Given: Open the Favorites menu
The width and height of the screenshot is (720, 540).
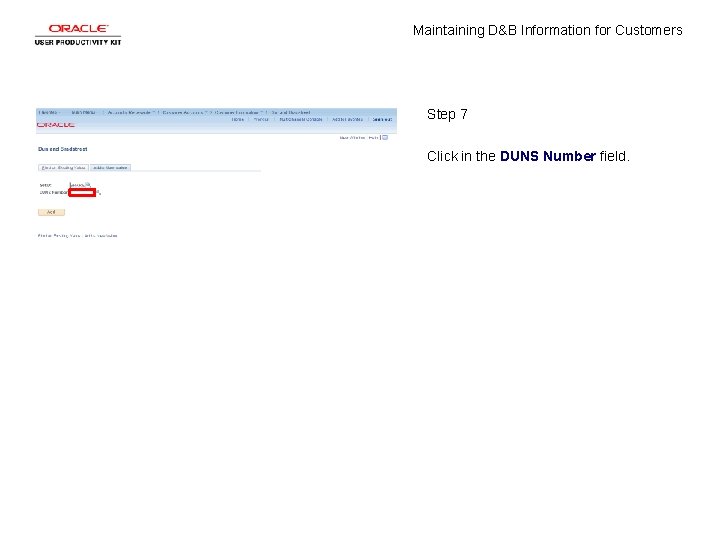Looking at the screenshot, I should tap(49, 112).
